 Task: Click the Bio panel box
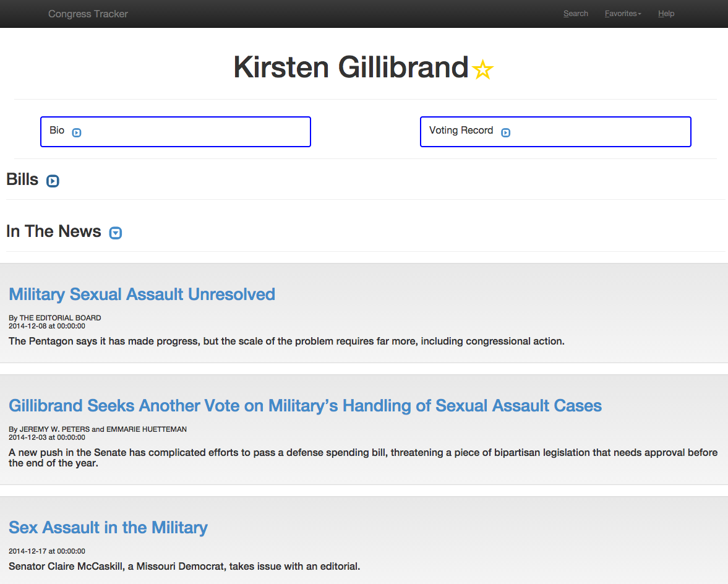coord(176,132)
